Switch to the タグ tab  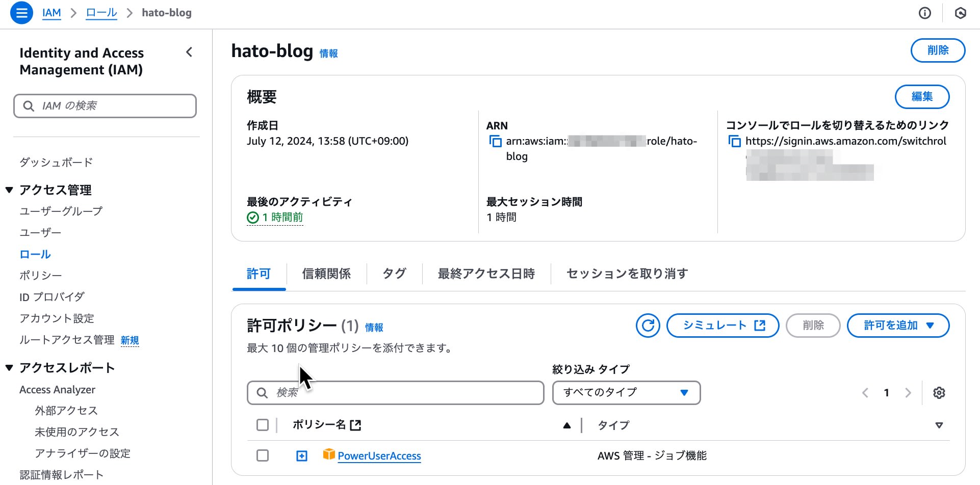pyautogui.click(x=394, y=274)
